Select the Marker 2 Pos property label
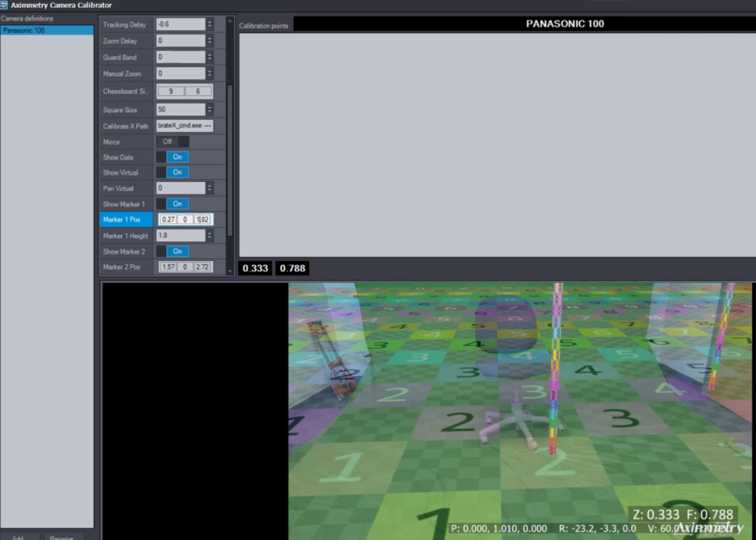 pos(122,267)
